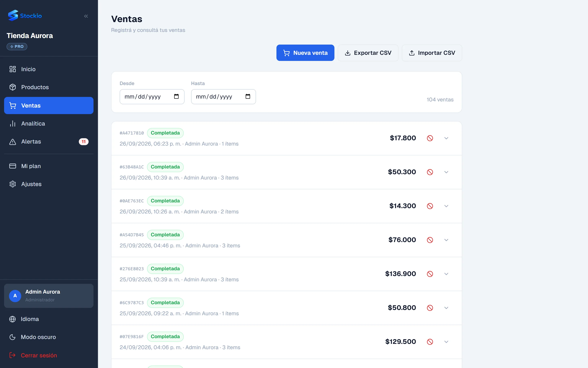Image resolution: width=588 pixels, height=368 pixels.
Task: Expand the $129.500 sale row chevron
Action: click(x=446, y=342)
